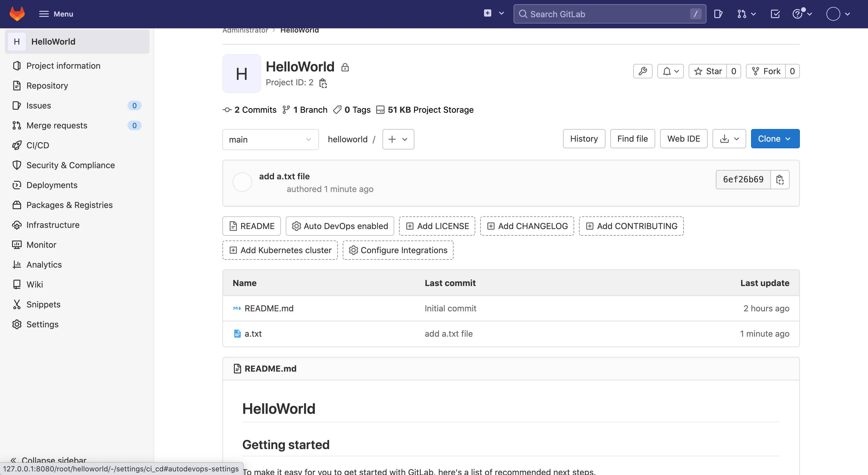Click the README button
The height and width of the screenshot is (475, 868).
251,226
